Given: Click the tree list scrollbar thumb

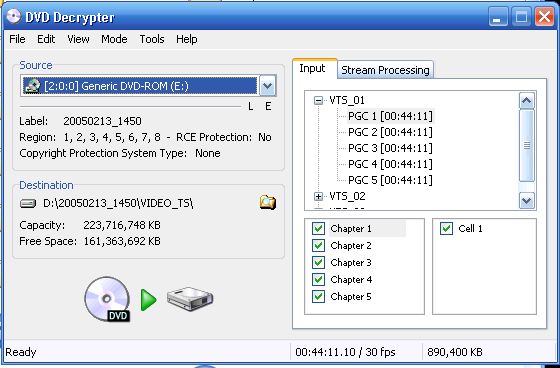Looking at the screenshot, I should tap(527, 145).
